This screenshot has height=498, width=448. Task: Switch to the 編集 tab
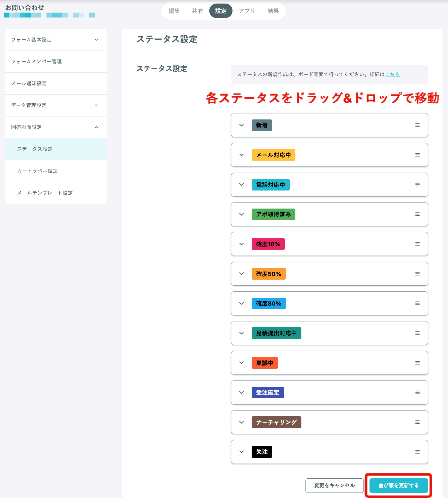174,11
